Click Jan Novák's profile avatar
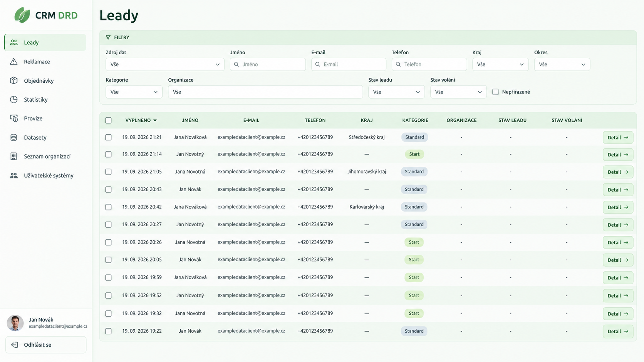Screen dimensions: 644x362 coord(15,323)
